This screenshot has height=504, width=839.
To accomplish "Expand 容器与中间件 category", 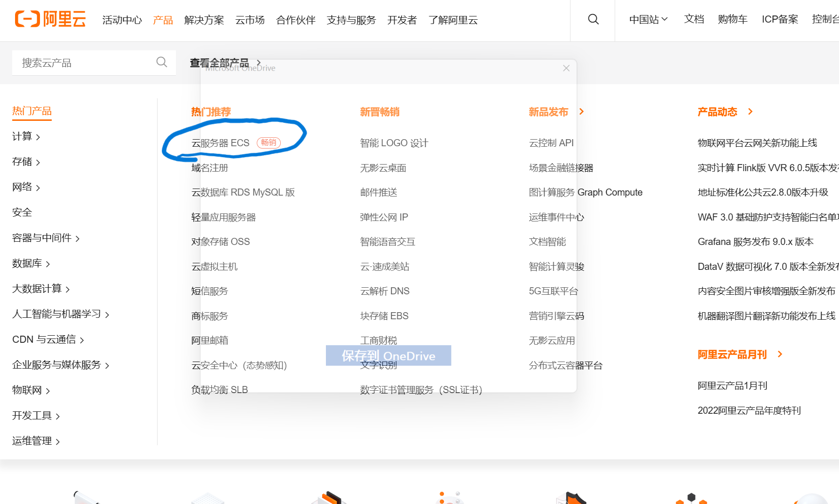I will pyautogui.click(x=46, y=238).
